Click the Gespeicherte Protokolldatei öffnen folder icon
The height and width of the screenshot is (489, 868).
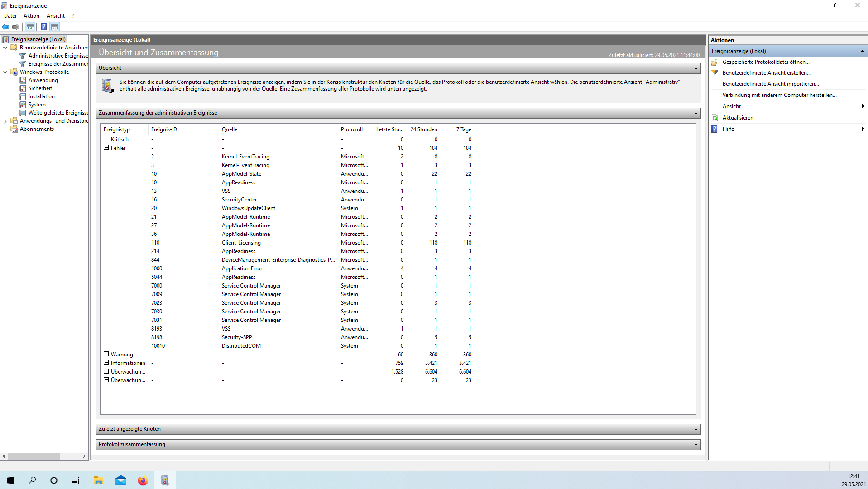click(x=715, y=62)
